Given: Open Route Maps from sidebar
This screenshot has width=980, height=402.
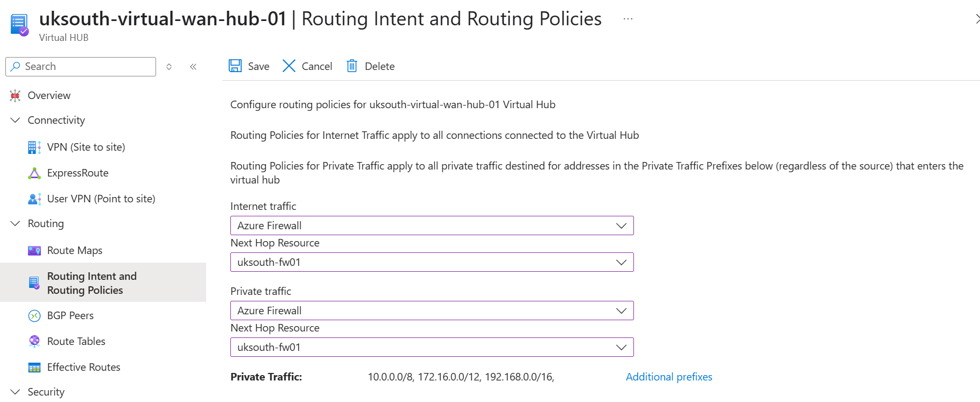Looking at the screenshot, I should point(74,250).
